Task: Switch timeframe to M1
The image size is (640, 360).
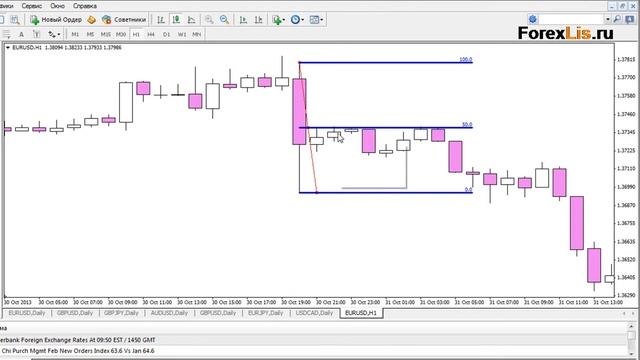Action: tap(75, 35)
